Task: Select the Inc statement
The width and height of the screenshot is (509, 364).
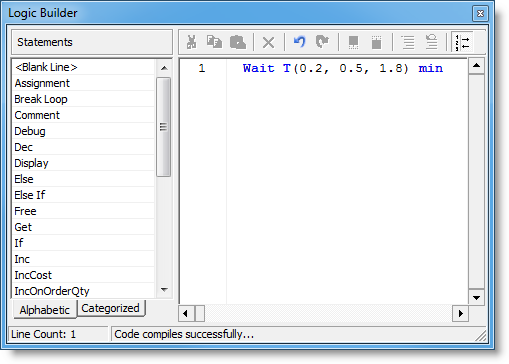Action: point(84,259)
